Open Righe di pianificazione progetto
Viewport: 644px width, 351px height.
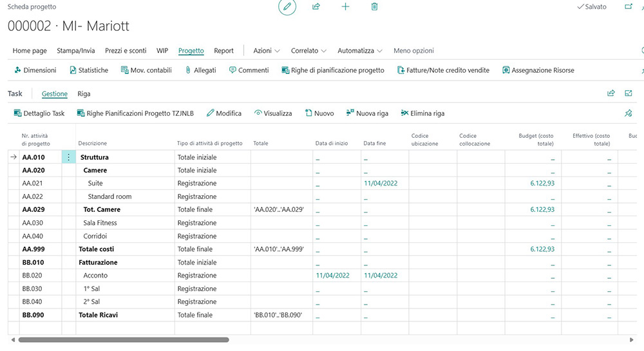point(333,70)
